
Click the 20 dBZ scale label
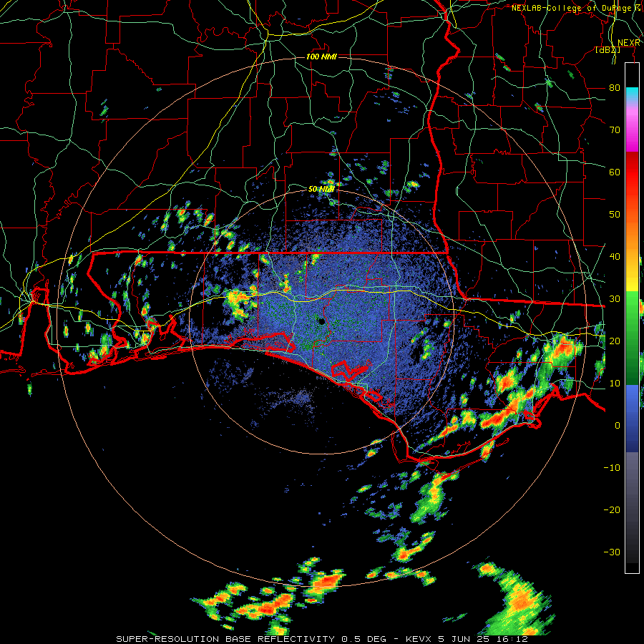(x=615, y=341)
